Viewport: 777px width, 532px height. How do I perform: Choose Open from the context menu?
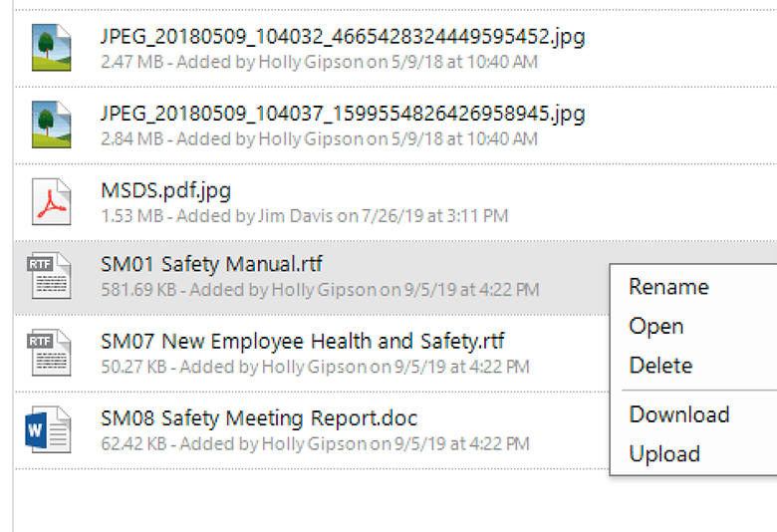(x=656, y=326)
